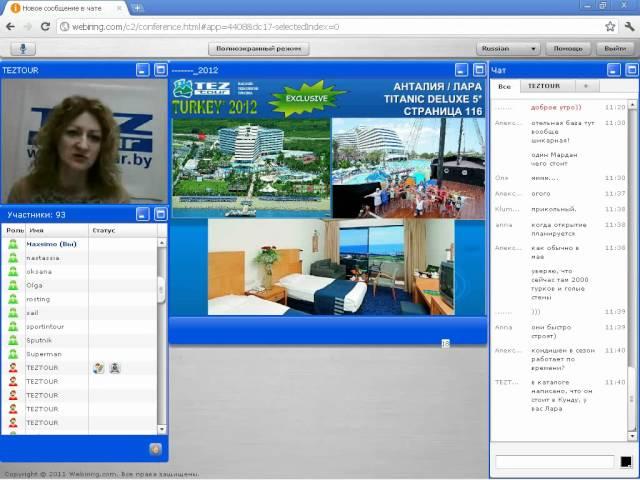
Task: Click the presenter's webcam video
Action: (84, 141)
